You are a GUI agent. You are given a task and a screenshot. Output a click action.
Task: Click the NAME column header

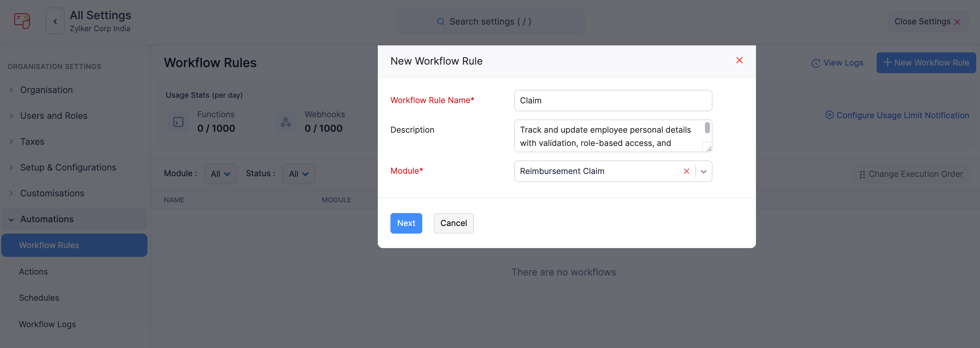pos(174,200)
